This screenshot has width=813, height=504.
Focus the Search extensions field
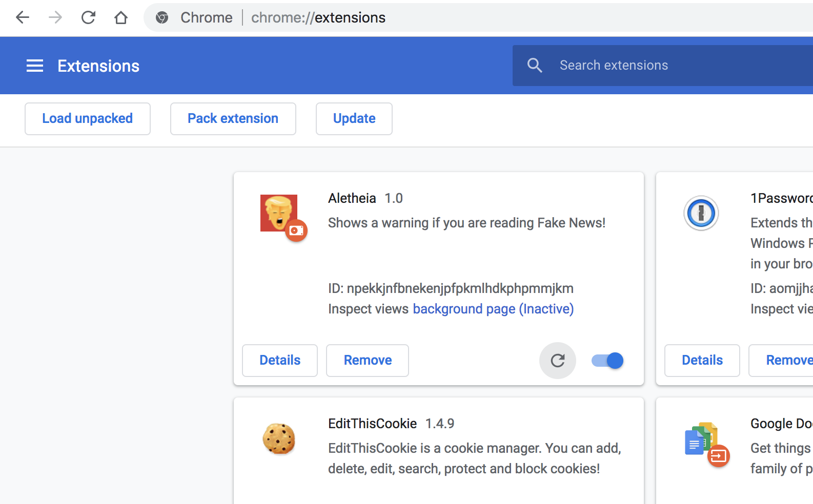pyautogui.click(x=663, y=66)
